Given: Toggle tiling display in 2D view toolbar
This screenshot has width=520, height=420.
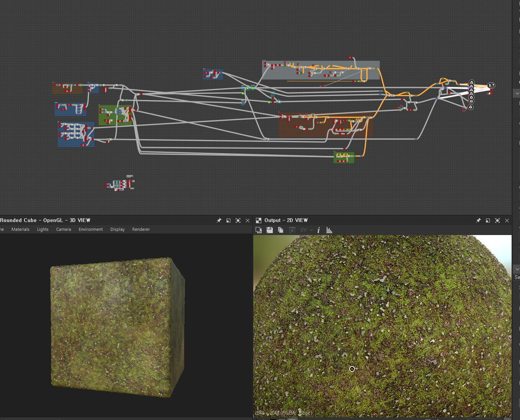Looking at the screenshot, I should 259,230.
